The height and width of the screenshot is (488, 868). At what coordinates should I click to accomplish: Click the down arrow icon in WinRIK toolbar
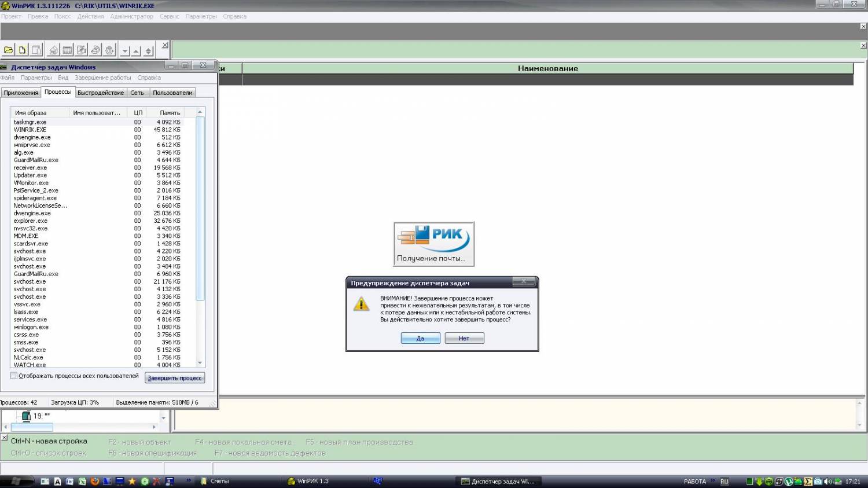pyautogui.click(x=125, y=51)
